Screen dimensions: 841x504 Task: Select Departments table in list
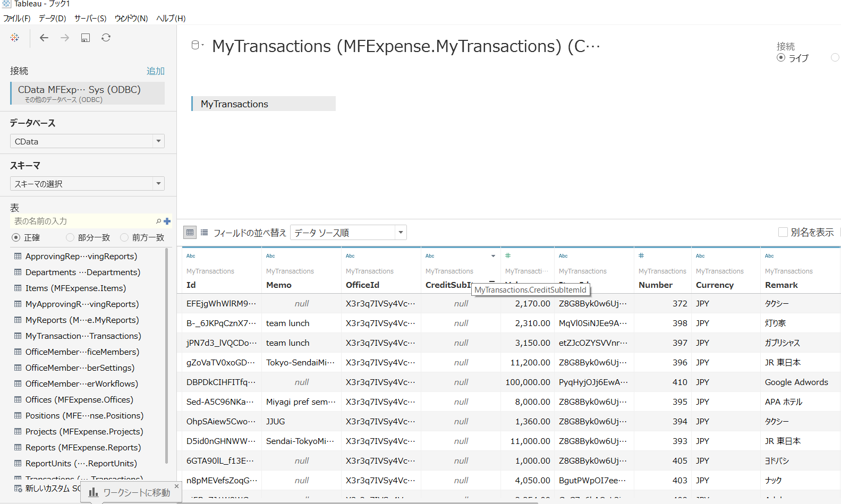(x=83, y=272)
